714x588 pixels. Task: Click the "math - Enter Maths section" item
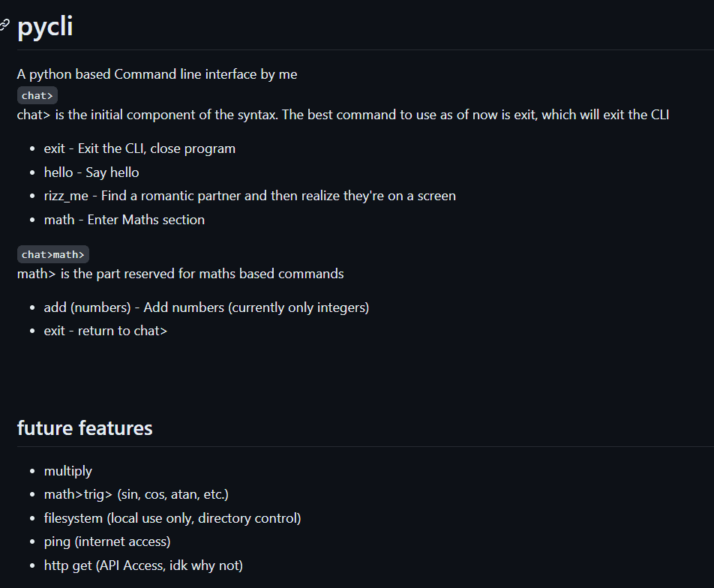(x=124, y=220)
